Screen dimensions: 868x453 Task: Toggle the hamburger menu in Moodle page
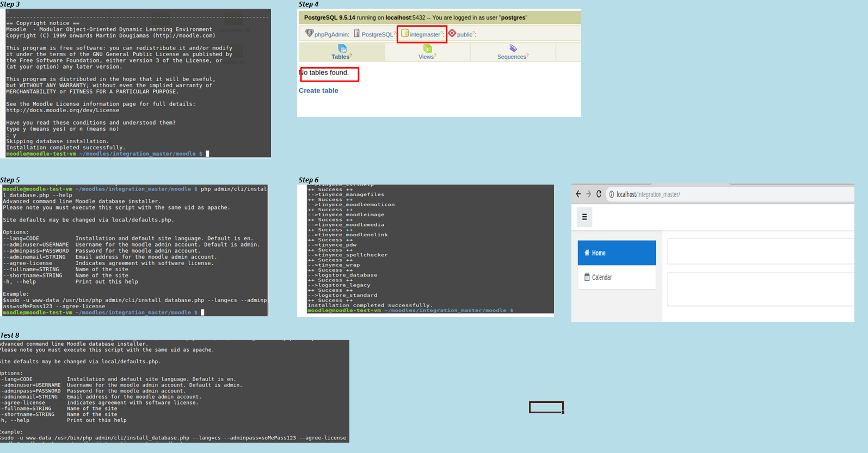(x=584, y=217)
